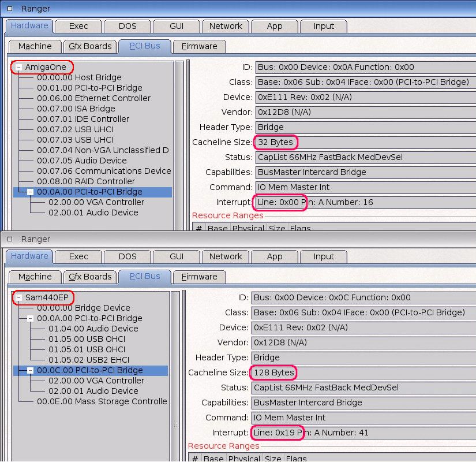Open the Machine subtab in the AmigaOne window

tap(35, 47)
